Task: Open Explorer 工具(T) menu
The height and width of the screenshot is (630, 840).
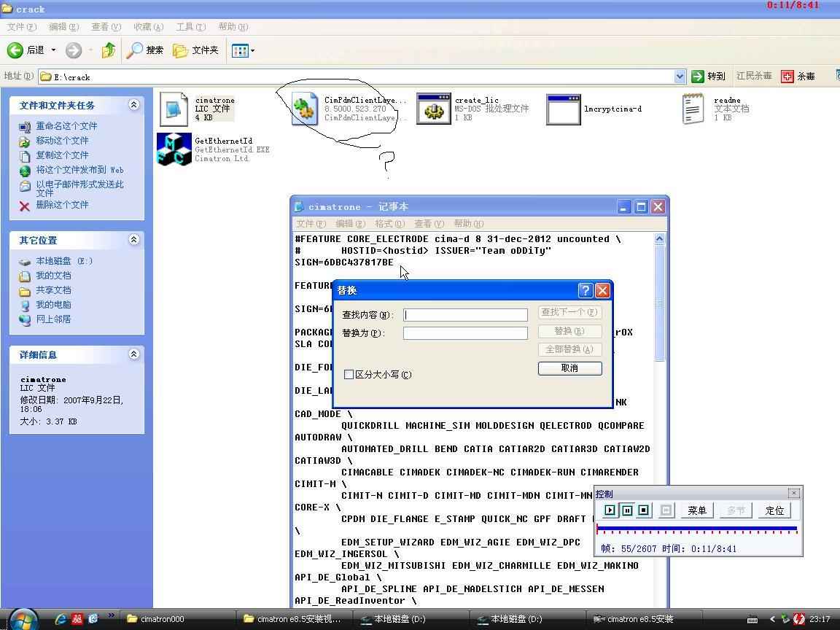Action: click(191, 27)
